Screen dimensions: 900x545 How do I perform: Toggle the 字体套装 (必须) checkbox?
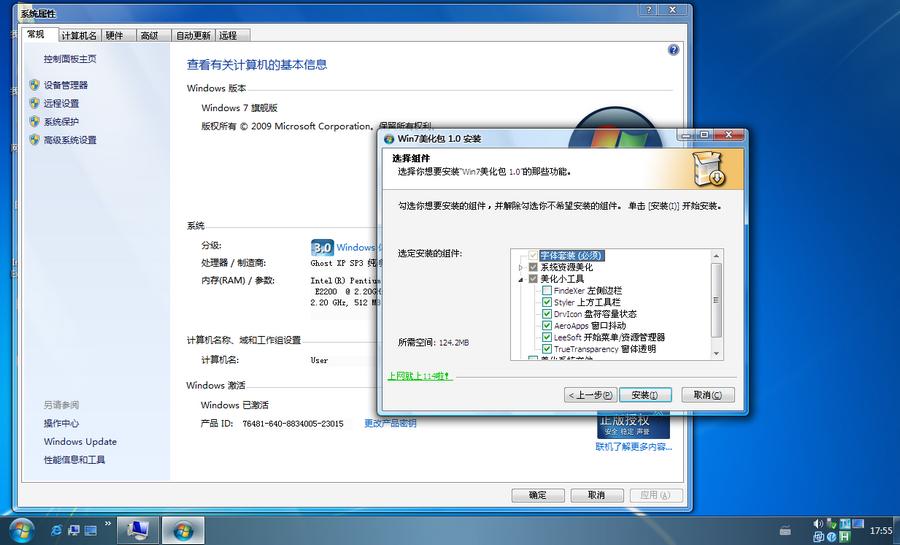[x=533, y=255]
